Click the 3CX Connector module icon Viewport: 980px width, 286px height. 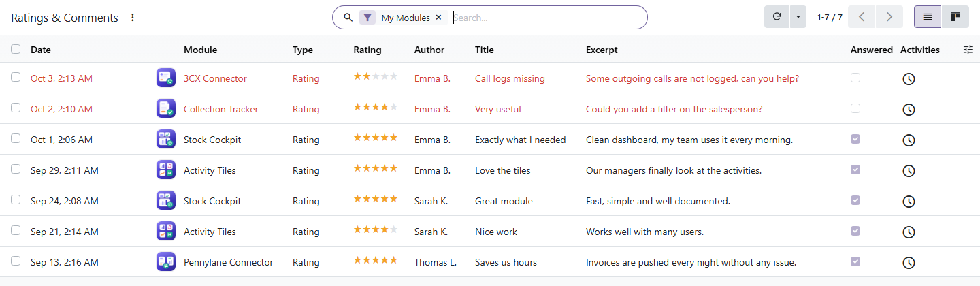[166, 78]
